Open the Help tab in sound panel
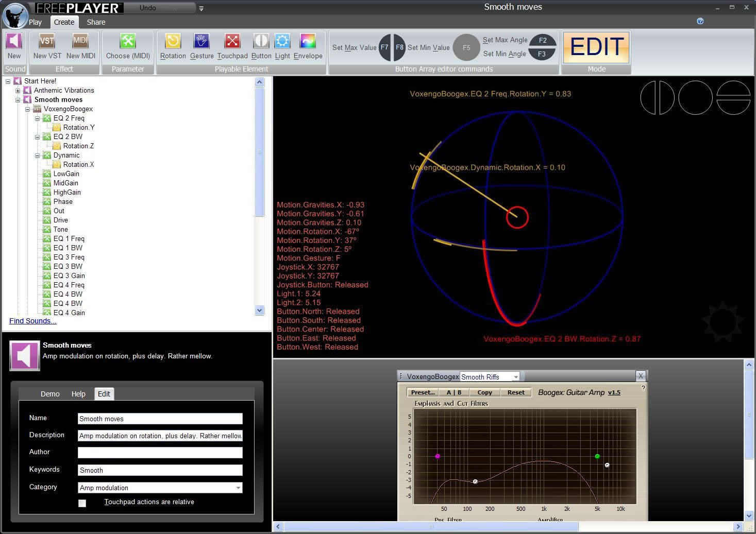This screenshot has width=756, height=534. click(x=78, y=394)
